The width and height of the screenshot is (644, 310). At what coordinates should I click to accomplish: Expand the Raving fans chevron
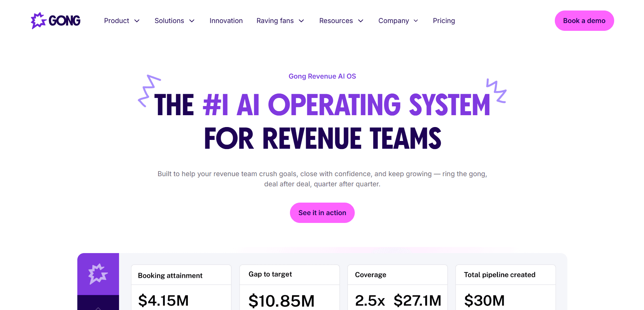301,21
